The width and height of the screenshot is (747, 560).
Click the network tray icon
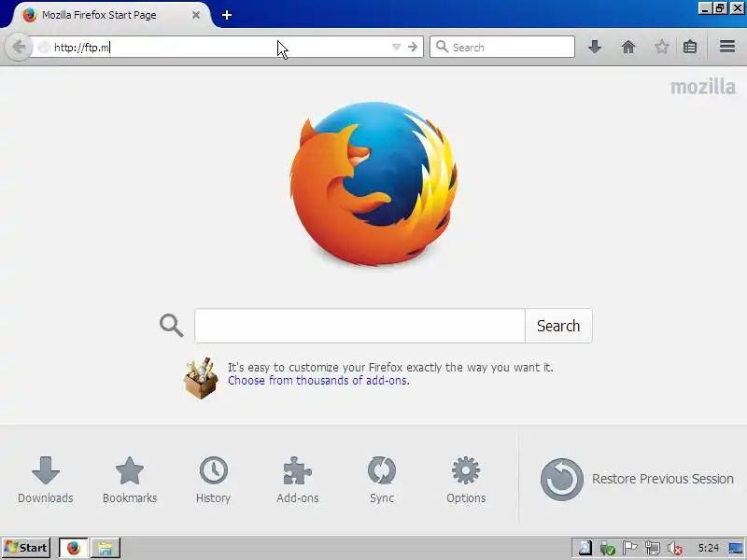(652, 548)
